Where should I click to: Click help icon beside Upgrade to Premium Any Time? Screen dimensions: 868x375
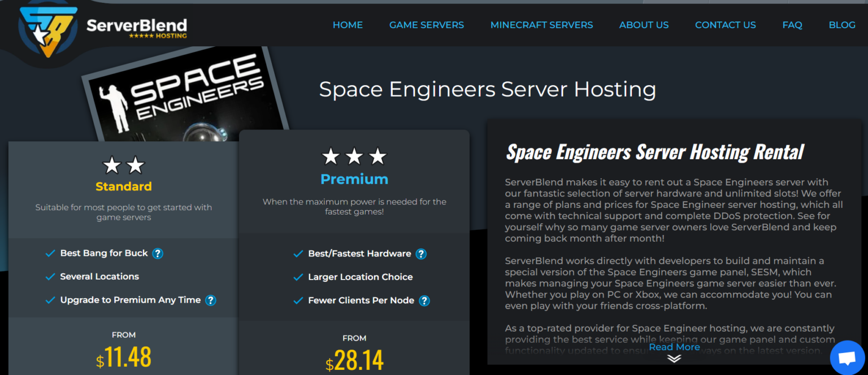211,300
